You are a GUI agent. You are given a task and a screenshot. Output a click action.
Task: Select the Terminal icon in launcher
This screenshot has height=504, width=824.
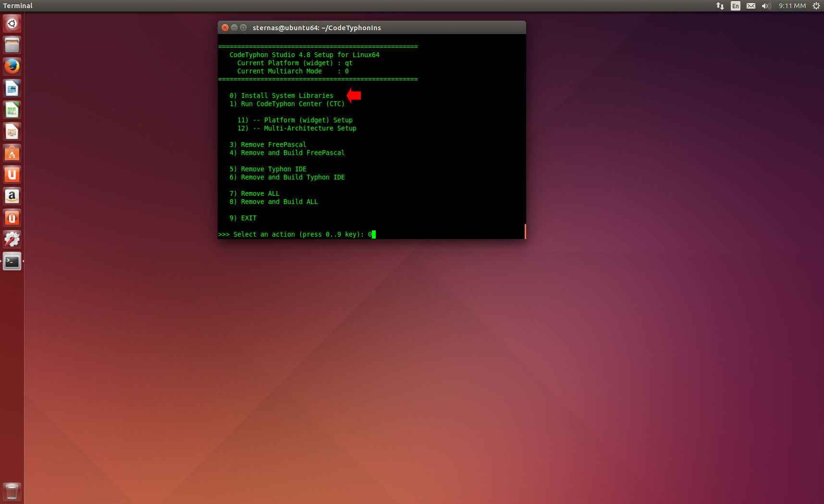click(x=12, y=261)
